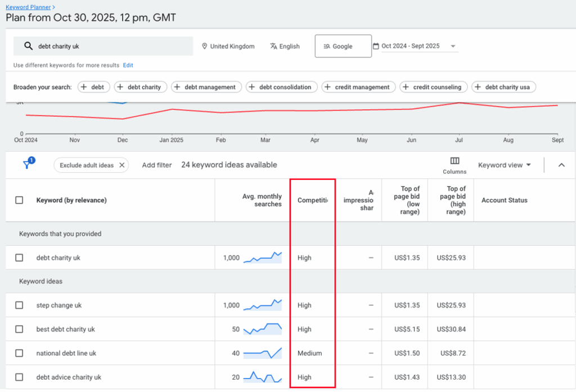Image resolution: width=576 pixels, height=392 pixels.
Task: Check the select-all checkbox in the table header
Action: [20, 200]
